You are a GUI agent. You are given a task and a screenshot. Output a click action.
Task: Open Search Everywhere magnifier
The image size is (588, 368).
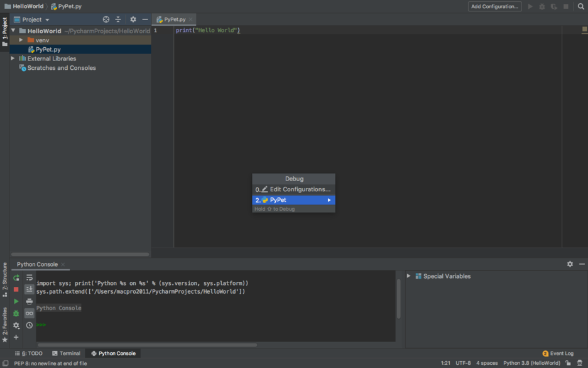pos(581,6)
